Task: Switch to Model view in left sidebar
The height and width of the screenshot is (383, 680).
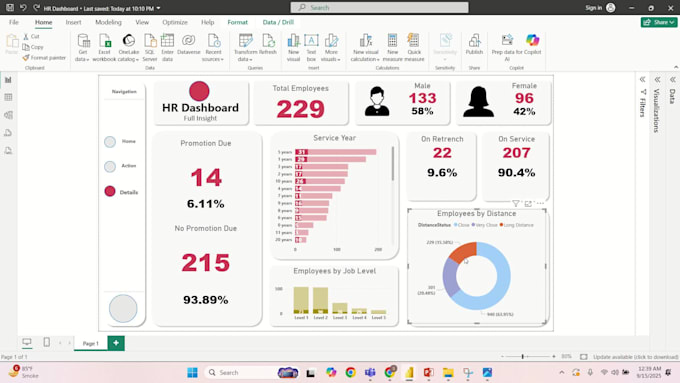Action: [x=8, y=115]
